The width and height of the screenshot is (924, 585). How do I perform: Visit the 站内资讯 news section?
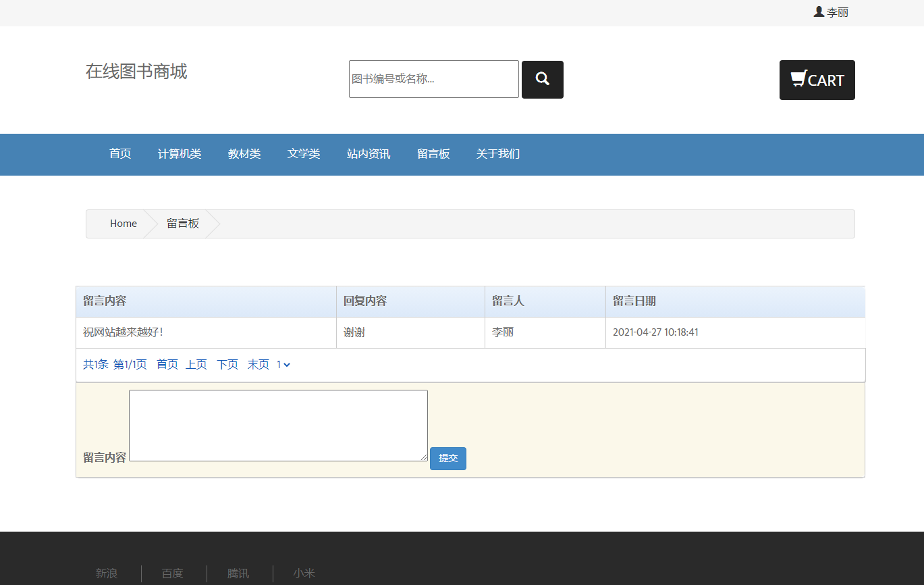368,154
